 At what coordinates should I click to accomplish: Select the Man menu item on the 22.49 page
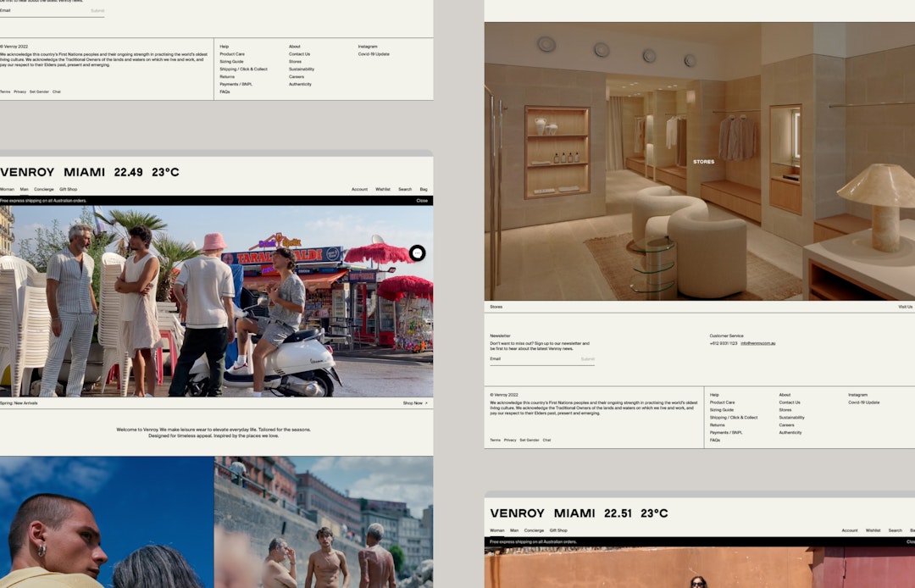pyautogui.click(x=24, y=189)
